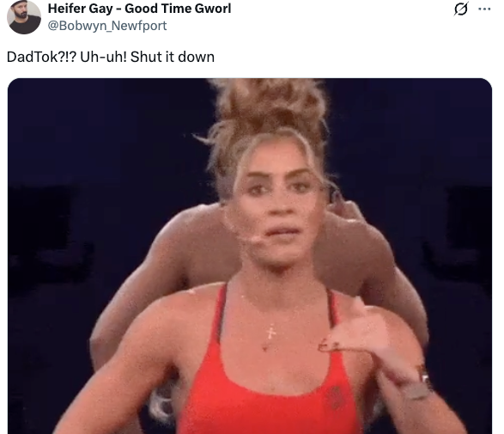Visit the @Bobwyn_Newfport handle link

[107, 26]
